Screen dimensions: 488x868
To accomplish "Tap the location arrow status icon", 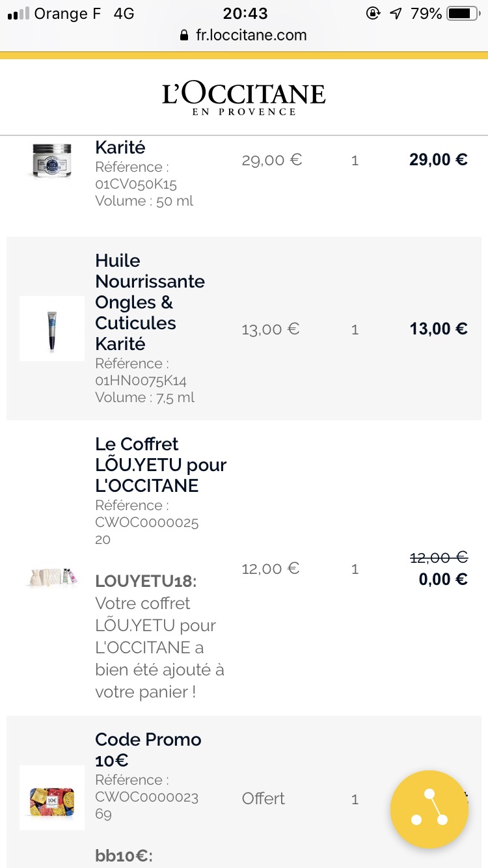I will coord(396,14).
